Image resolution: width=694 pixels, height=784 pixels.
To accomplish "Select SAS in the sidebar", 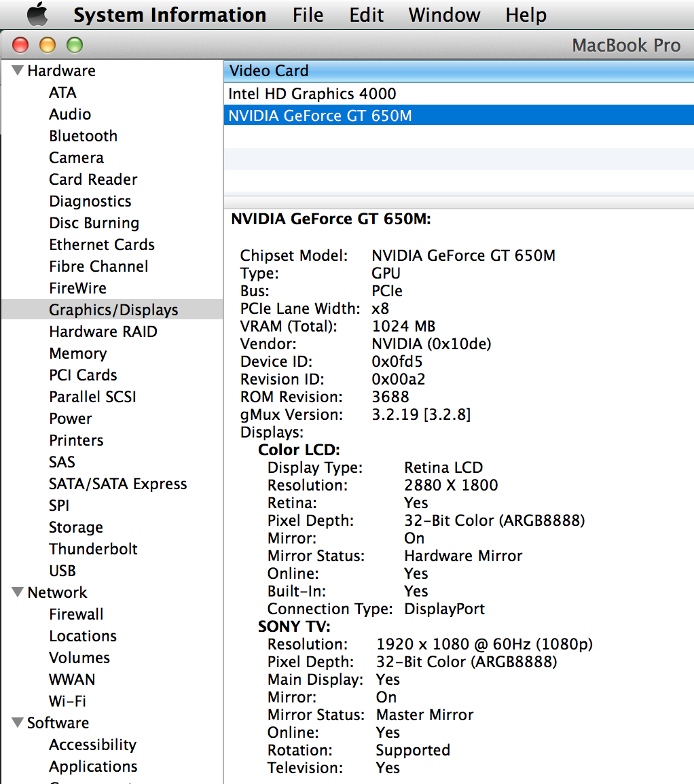I will click(62, 461).
